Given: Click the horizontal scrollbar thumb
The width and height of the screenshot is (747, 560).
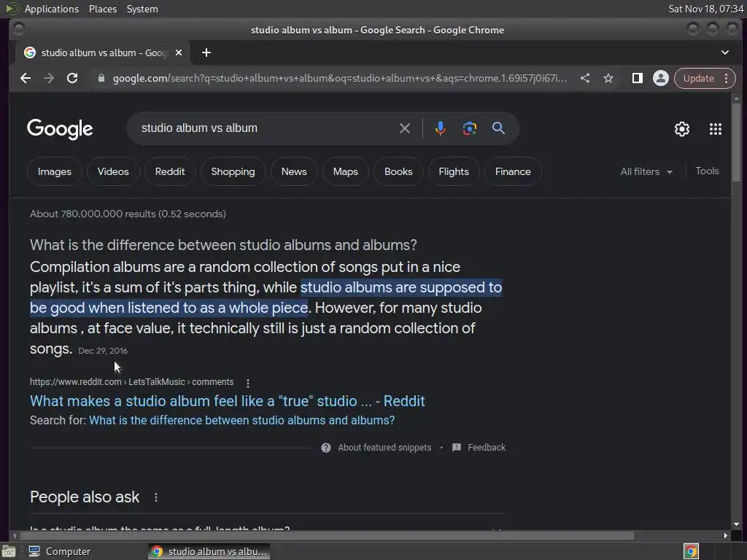Looking at the screenshot, I should tap(326, 536).
